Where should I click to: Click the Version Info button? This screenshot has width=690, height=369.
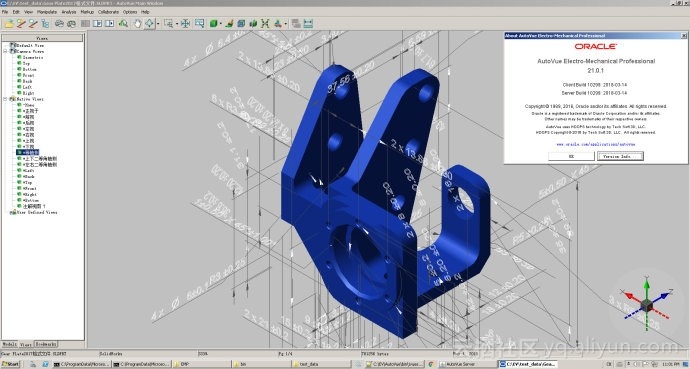620,156
